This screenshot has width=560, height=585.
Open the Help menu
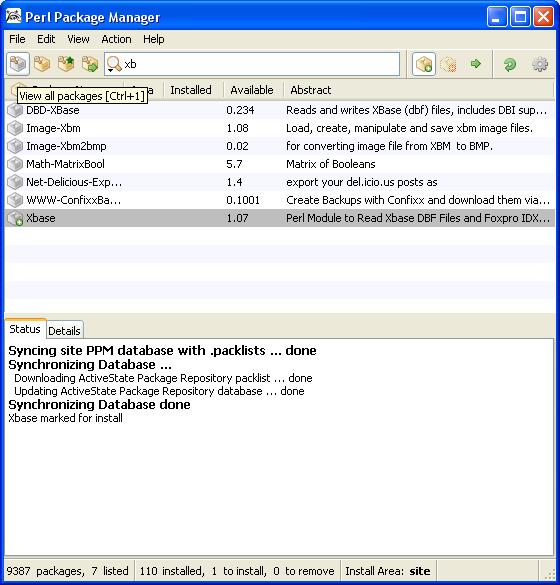point(154,39)
